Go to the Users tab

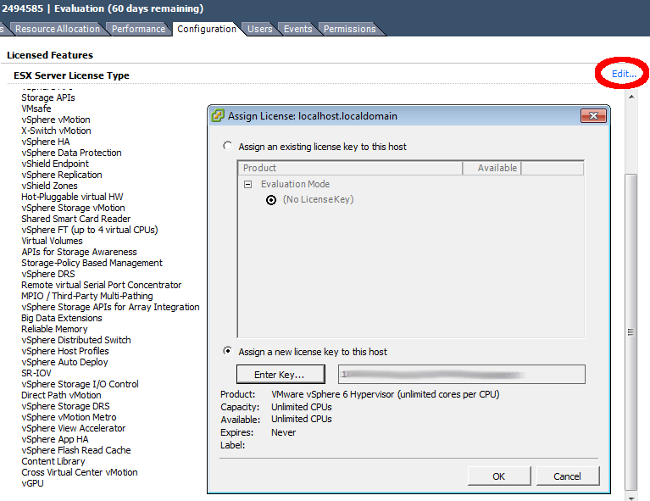260,29
